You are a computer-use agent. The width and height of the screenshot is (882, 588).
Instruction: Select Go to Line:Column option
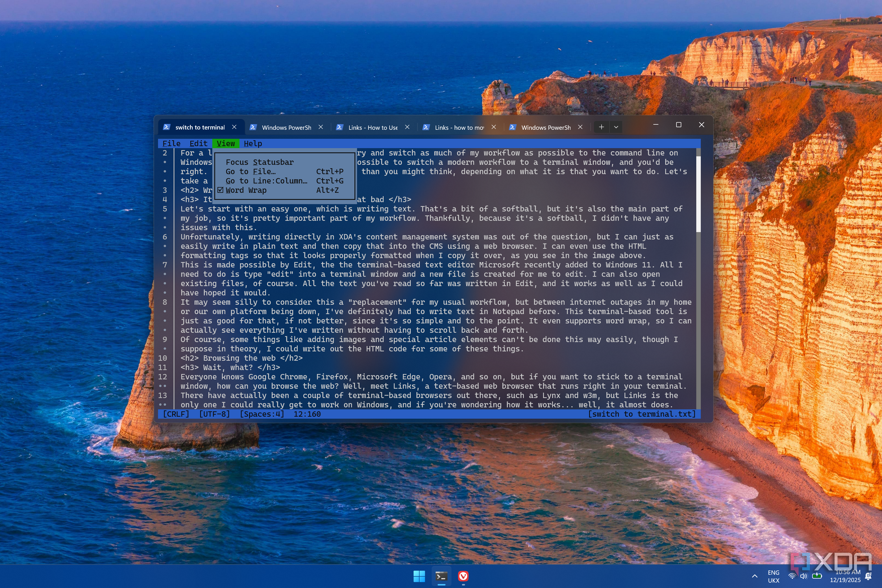266,181
